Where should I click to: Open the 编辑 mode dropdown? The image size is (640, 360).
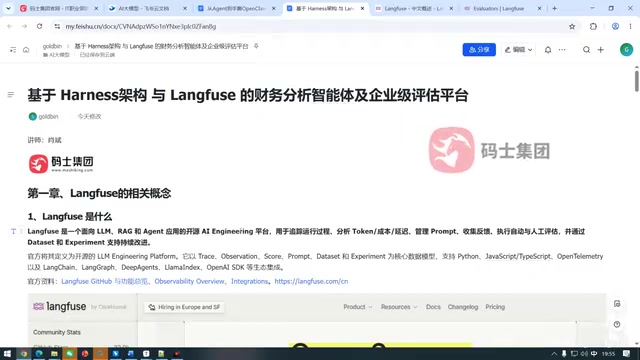[x=518, y=49]
